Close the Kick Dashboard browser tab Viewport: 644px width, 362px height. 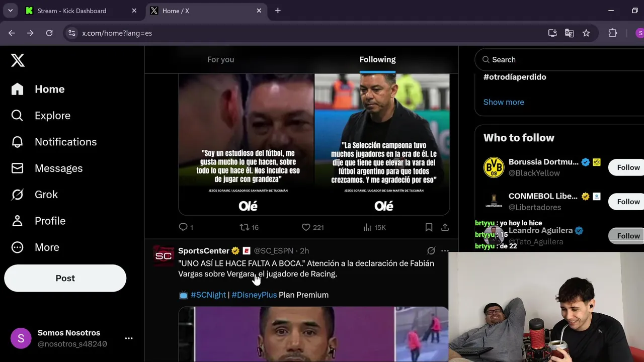134,11
